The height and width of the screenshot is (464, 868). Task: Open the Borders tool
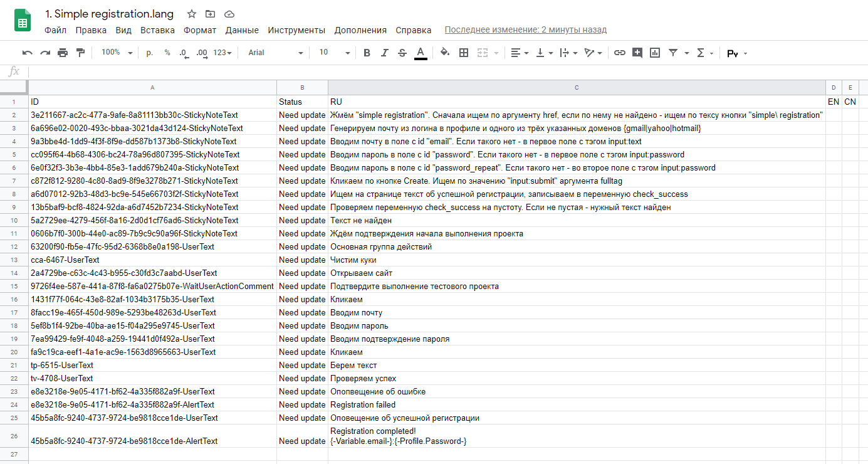click(x=464, y=53)
